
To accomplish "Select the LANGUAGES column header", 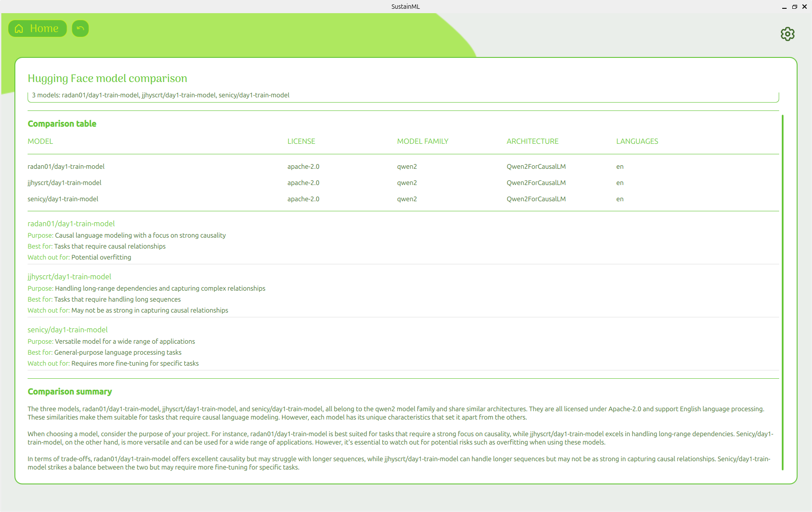I will (637, 141).
